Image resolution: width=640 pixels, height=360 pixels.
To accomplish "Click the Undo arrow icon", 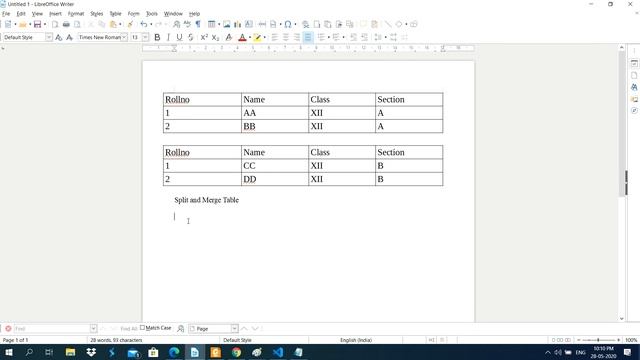I will pos(144,24).
